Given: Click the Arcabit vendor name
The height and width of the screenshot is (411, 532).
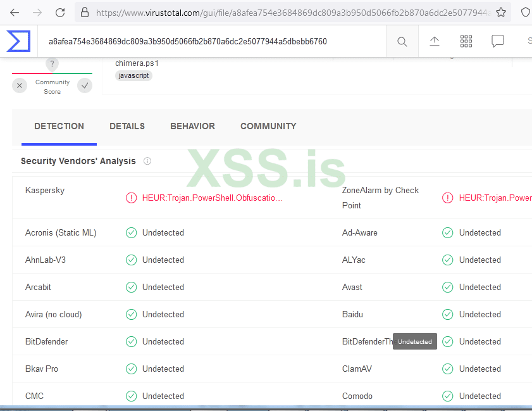Looking at the screenshot, I should tap(38, 287).
